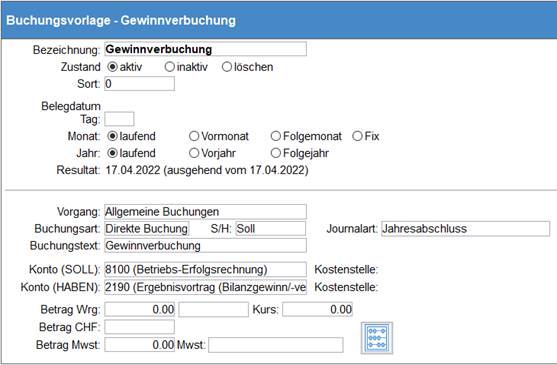557x365 pixels.
Task: Click the Betrag Wrg amount field
Action: pos(139,310)
